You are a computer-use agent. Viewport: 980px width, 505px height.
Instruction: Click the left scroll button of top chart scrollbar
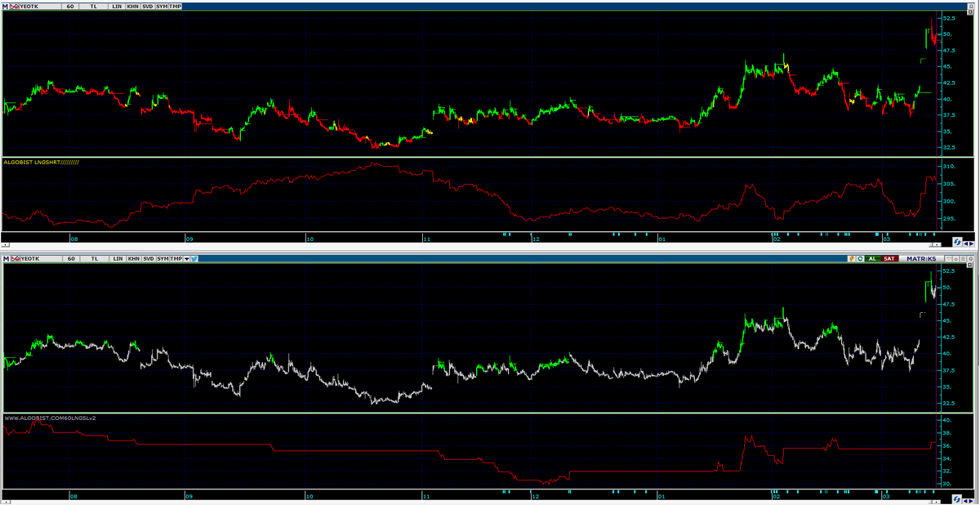[3, 244]
